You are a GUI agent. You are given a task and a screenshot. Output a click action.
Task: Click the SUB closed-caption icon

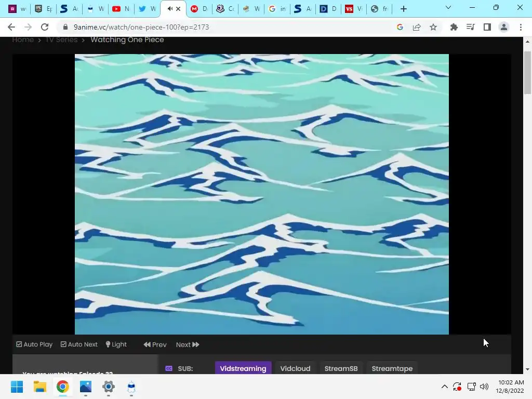[169, 368]
